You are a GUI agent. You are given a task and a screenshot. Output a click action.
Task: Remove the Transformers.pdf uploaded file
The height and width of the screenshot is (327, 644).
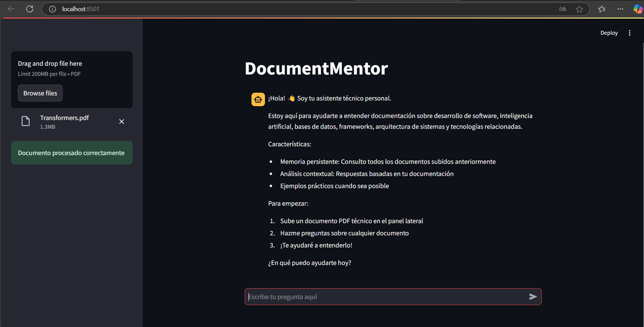[122, 121]
